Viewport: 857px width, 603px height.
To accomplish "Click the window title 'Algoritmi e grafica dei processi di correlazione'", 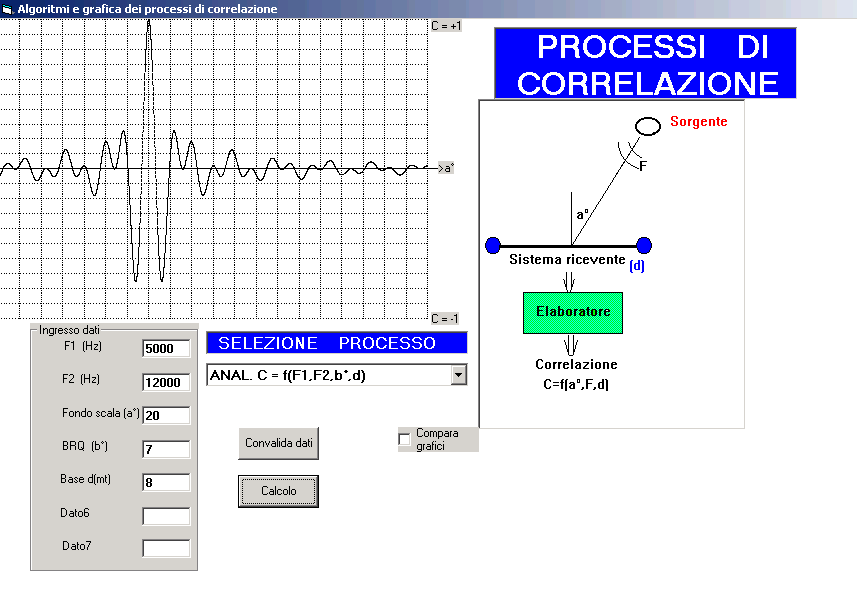I will (147, 9).
